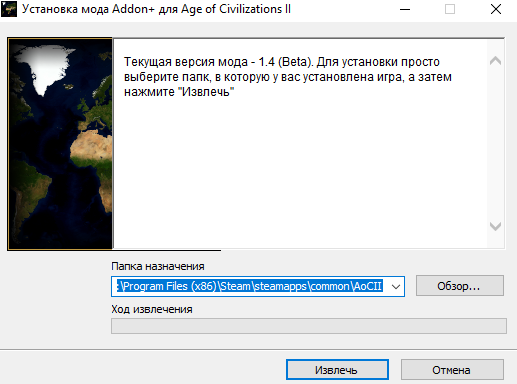Click the mod version description text
The height and width of the screenshot is (384, 517).
click(x=288, y=77)
